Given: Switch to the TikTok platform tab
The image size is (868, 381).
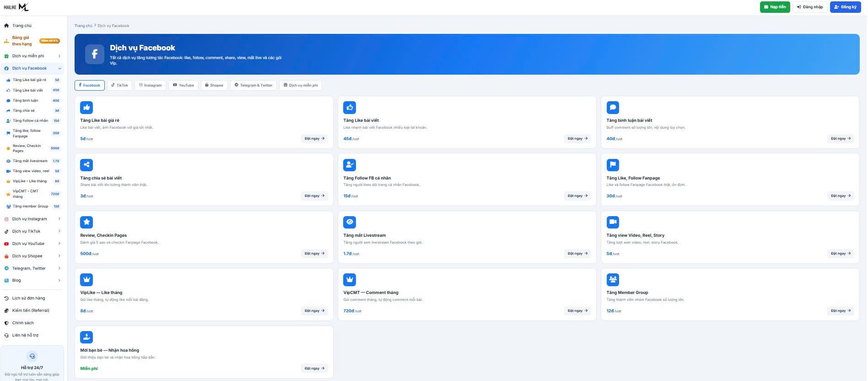Looking at the screenshot, I should pos(119,85).
